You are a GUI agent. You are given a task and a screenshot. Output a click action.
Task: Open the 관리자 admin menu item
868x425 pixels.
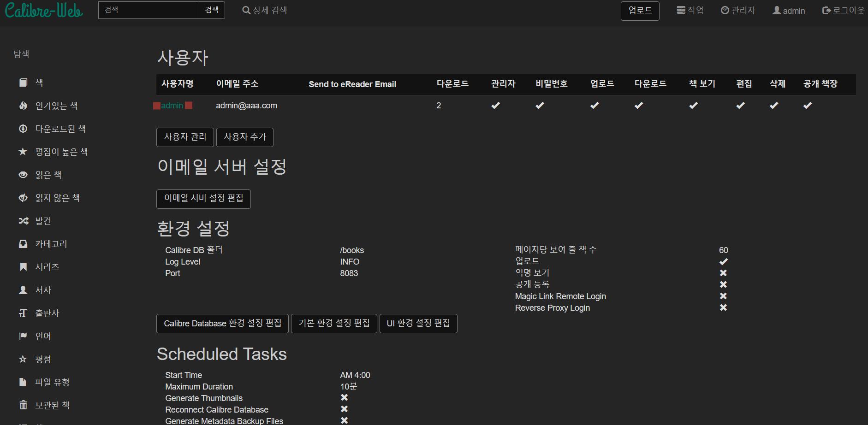coord(738,10)
